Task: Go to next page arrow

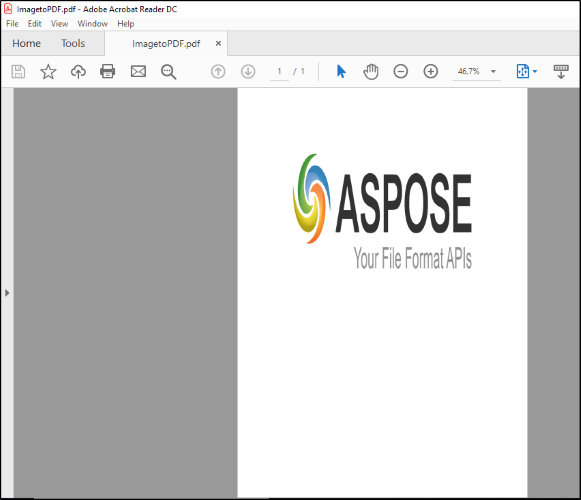Action: click(x=248, y=71)
